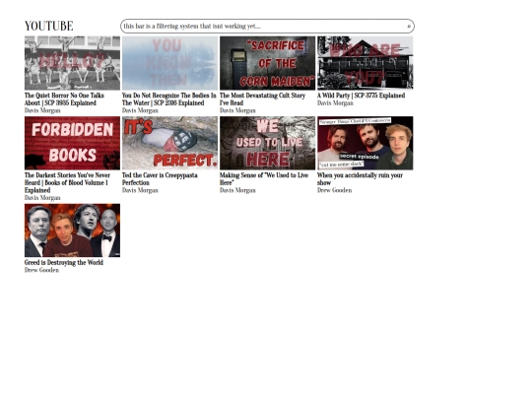The image size is (532, 399).
Task: Open 'You Know Them' SCP 2316 thumbnail
Action: (x=170, y=63)
